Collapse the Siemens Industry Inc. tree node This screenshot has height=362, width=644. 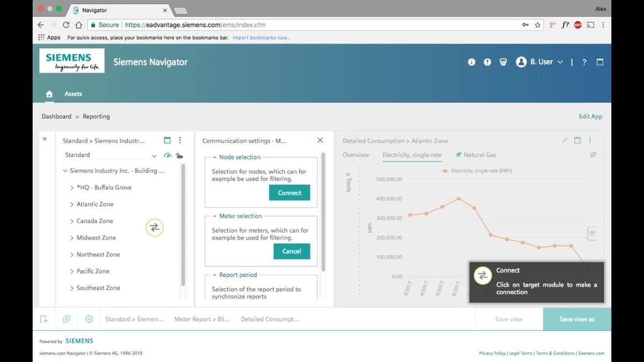[65, 171]
